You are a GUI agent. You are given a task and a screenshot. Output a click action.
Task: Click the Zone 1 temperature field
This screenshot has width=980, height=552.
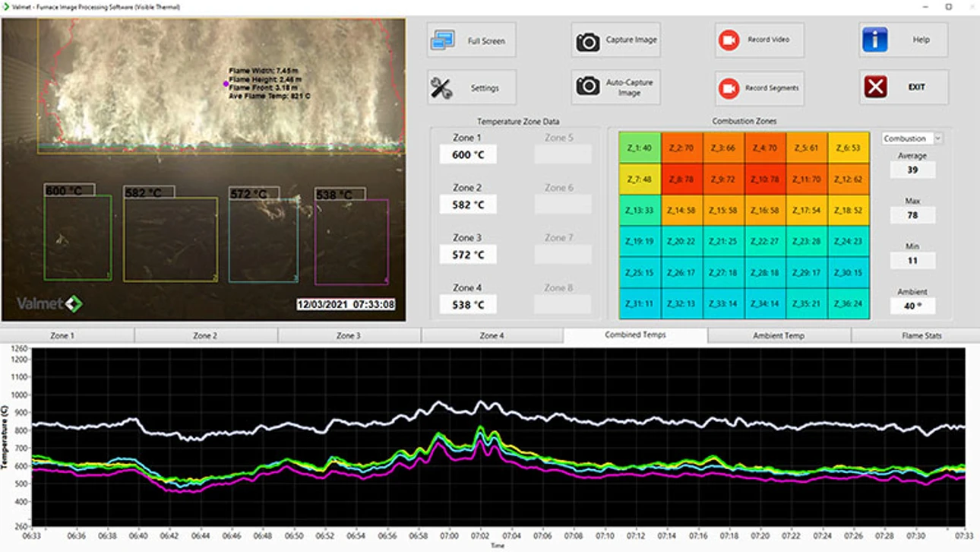(467, 155)
